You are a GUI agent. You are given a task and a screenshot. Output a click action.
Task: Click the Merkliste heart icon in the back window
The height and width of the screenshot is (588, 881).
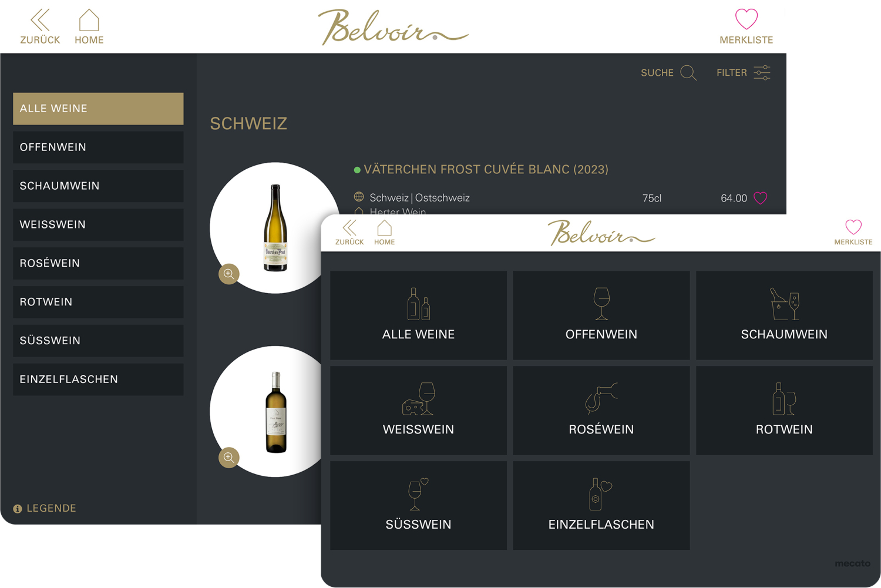tap(747, 19)
